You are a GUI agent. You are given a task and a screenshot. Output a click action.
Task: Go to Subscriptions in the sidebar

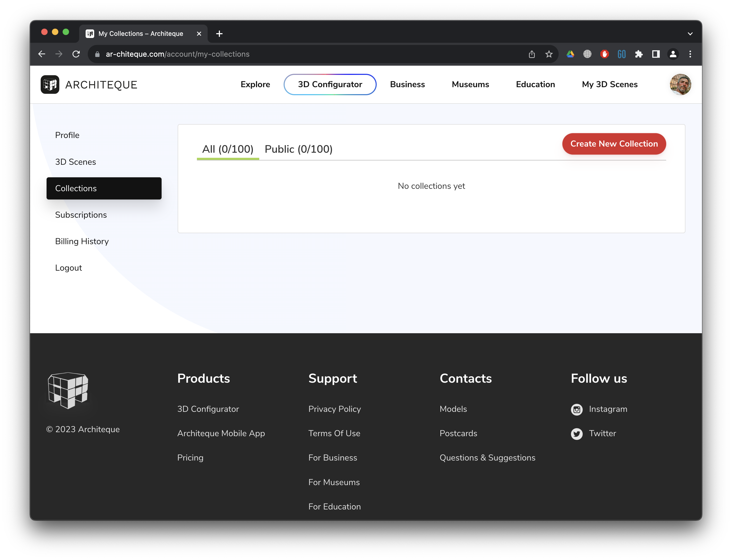point(81,215)
